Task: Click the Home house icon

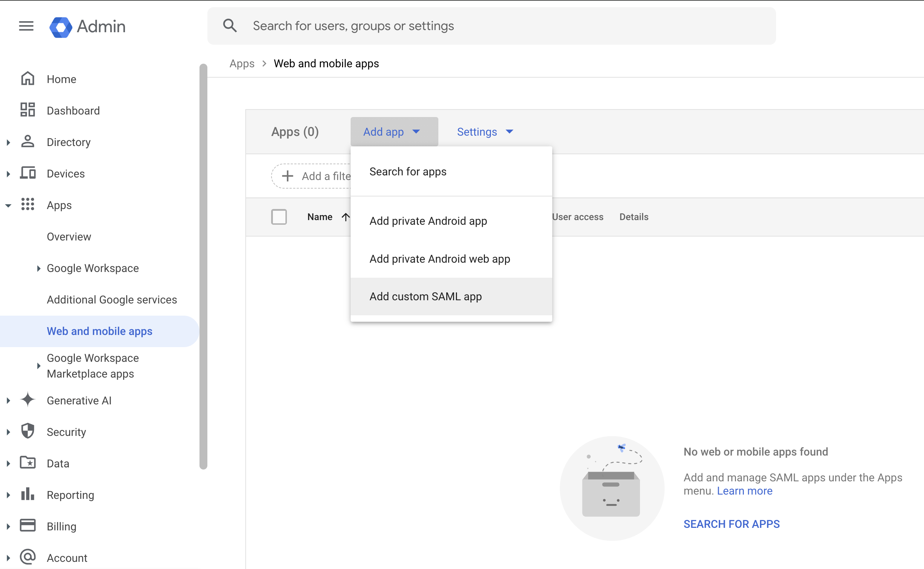Action: pos(28,79)
